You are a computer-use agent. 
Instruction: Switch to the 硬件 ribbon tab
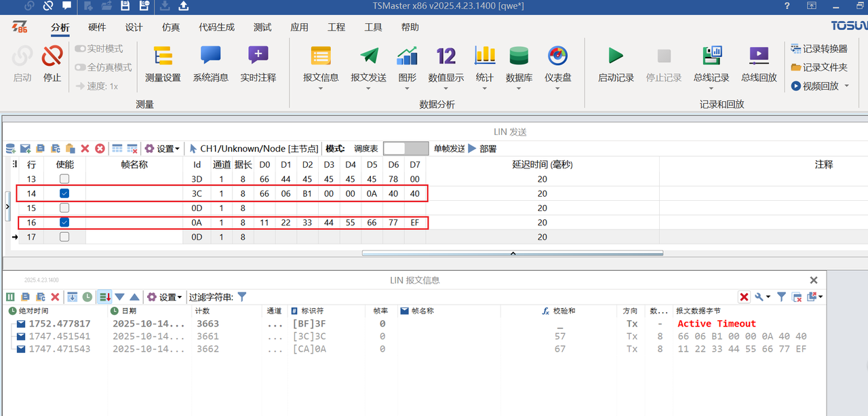96,27
